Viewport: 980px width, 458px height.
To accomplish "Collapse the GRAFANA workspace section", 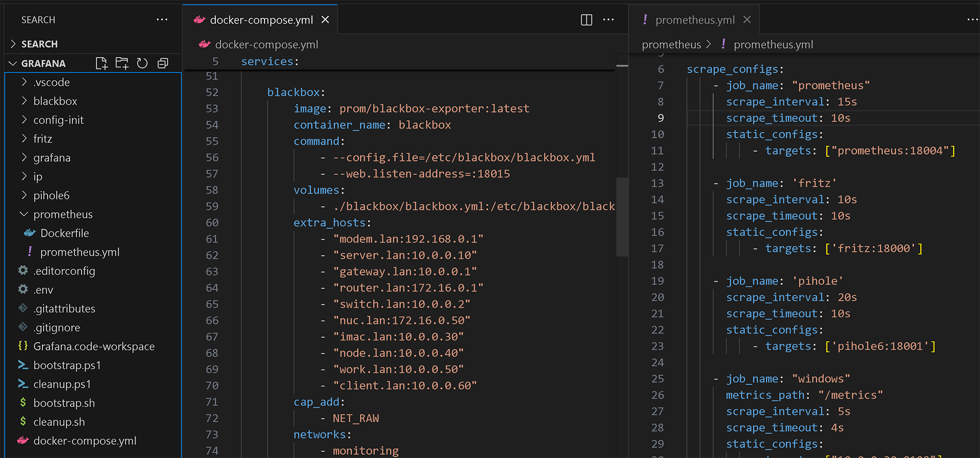I will [x=43, y=64].
